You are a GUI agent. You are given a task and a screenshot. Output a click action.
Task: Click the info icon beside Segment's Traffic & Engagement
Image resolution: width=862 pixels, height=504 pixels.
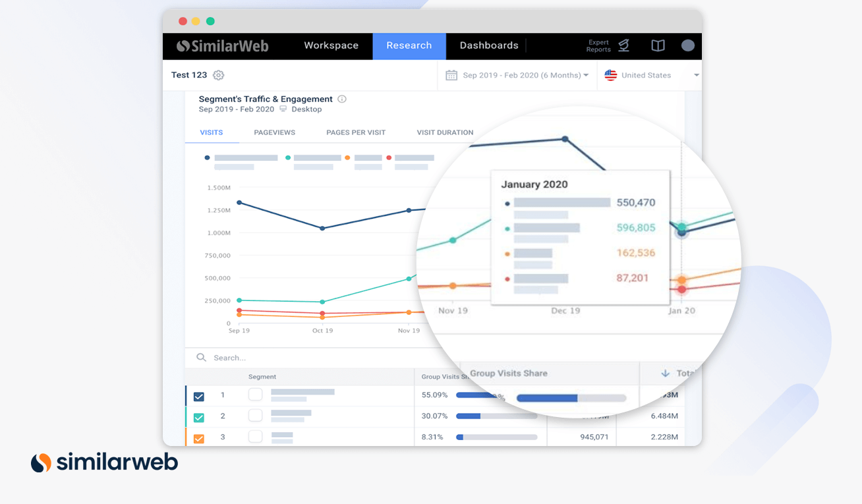pyautogui.click(x=342, y=99)
